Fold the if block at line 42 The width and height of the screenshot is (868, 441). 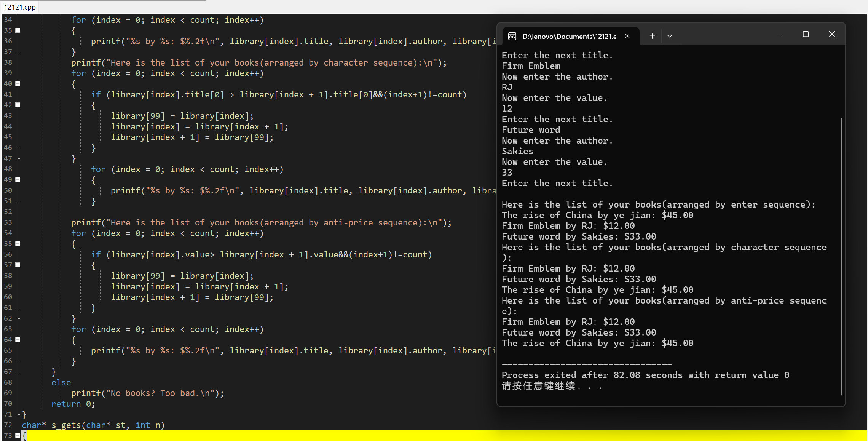pyautogui.click(x=18, y=105)
